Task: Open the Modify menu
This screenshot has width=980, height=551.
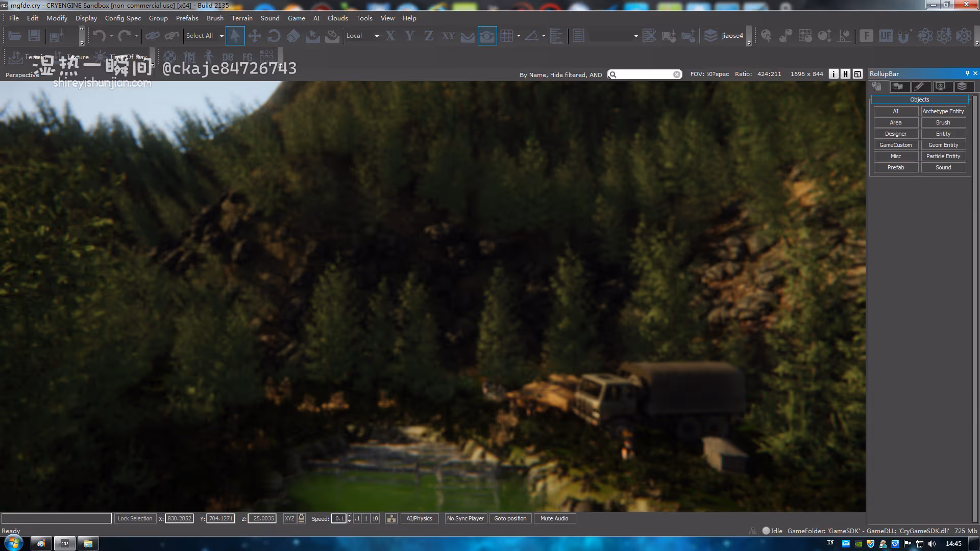Action: pyautogui.click(x=57, y=18)
